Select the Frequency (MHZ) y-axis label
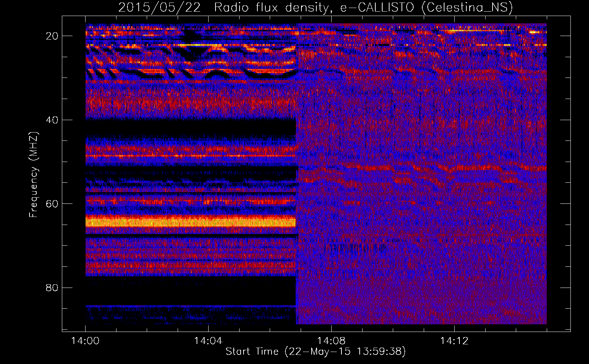 coord(33,175)
